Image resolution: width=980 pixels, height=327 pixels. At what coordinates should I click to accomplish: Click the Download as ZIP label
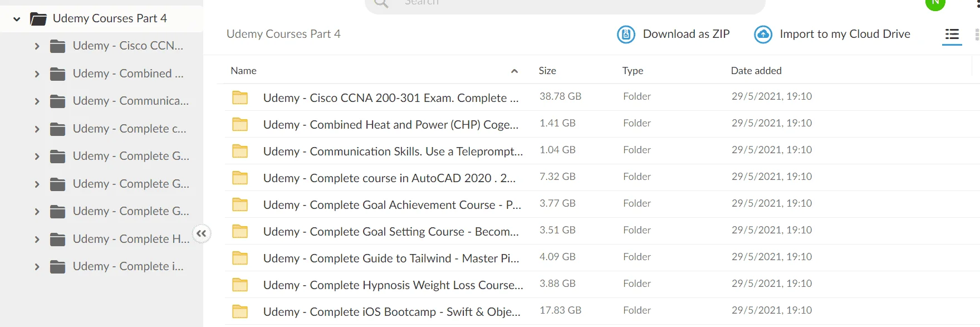point(686,34)
